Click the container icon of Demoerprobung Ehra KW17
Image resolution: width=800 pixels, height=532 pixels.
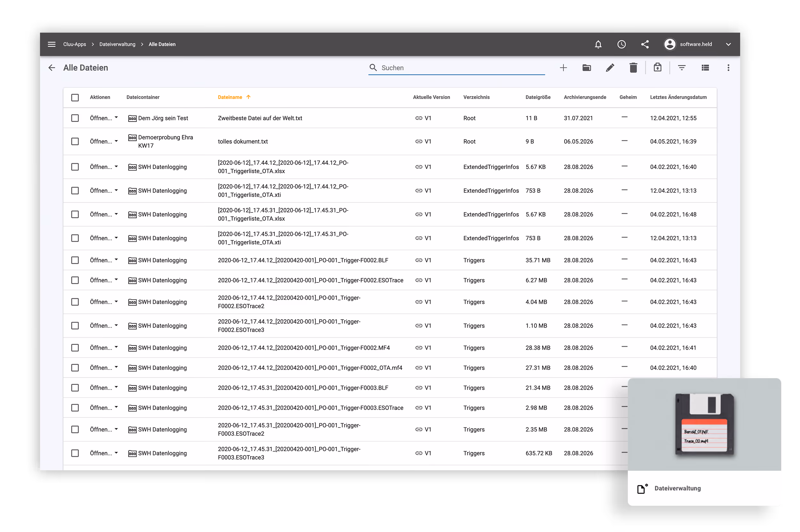132,138
